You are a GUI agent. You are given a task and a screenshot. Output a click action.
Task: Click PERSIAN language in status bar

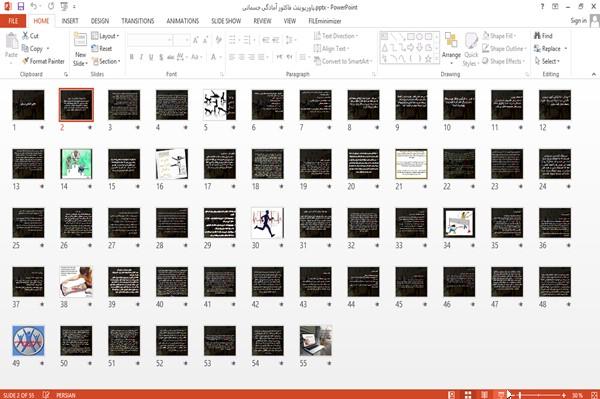pos(66,395)
